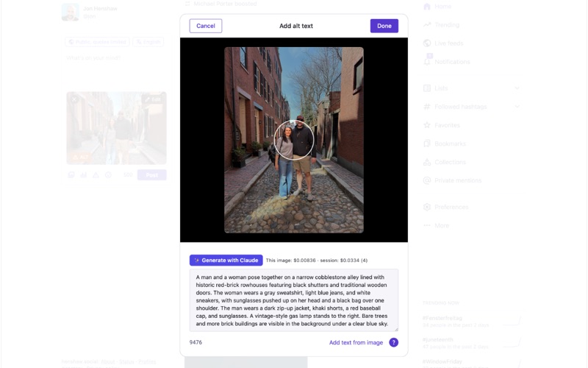The height and width of the screenshot is (368, 588).
Task: Click the Bookmarks icon in sidebar
Action: click(427, 144)
